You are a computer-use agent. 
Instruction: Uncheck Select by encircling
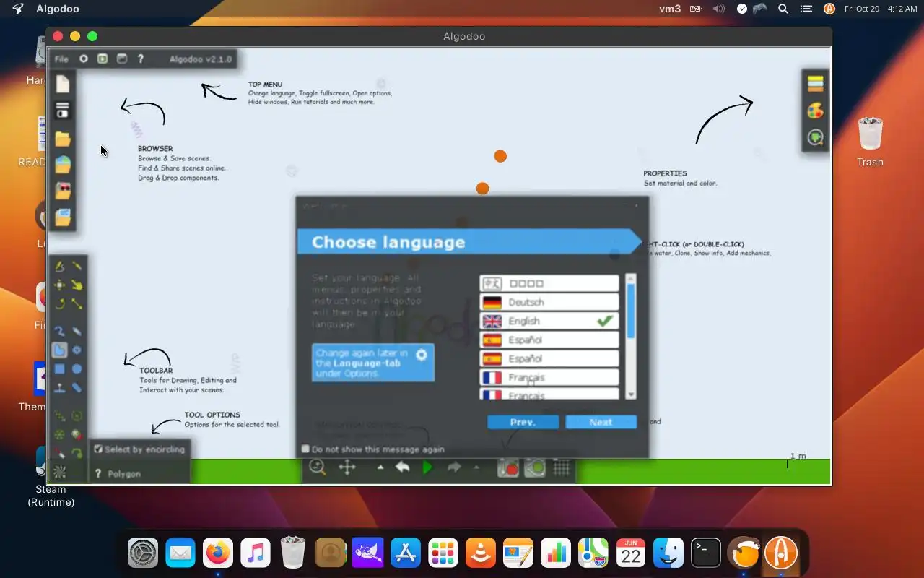coord(98,449)
